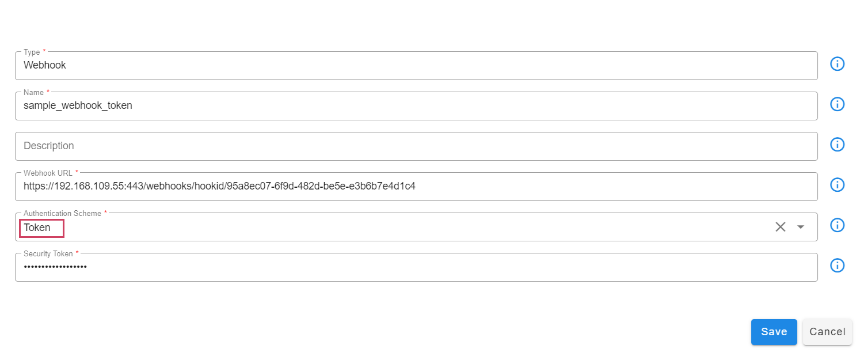
Task: Select the highlighted Token value
Action: (41, 228)
